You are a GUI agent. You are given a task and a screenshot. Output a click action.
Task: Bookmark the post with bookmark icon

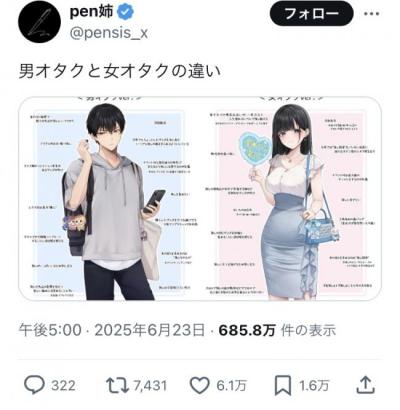click(283, 386)
